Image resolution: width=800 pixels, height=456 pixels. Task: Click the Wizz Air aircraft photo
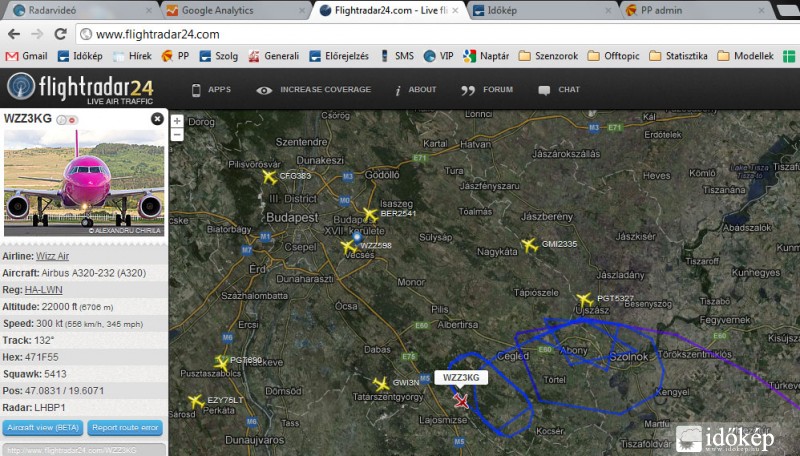(84, 182)
